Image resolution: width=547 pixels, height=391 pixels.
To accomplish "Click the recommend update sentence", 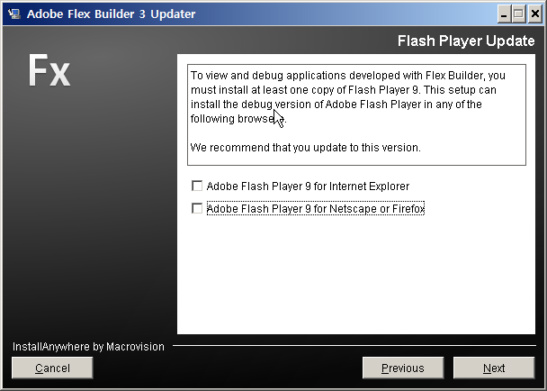I will pyautogui.click(x=306, y=148).
